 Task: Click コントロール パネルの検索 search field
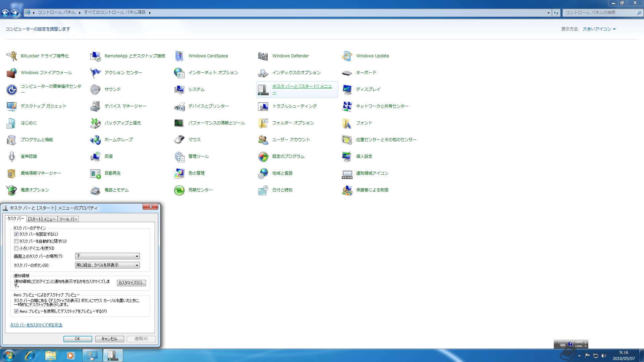(602, 13)
